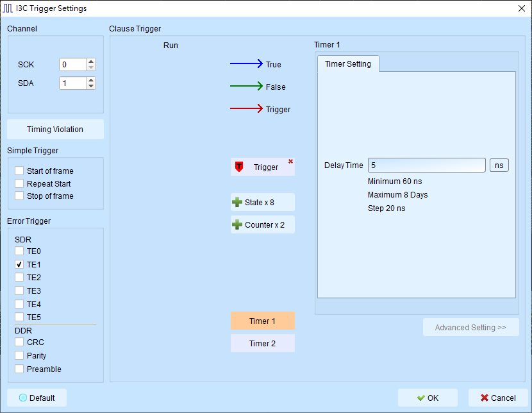Select the Timer 2 block
The width and height of the screenshot is (532, 413).
click(x=263, y=343)
